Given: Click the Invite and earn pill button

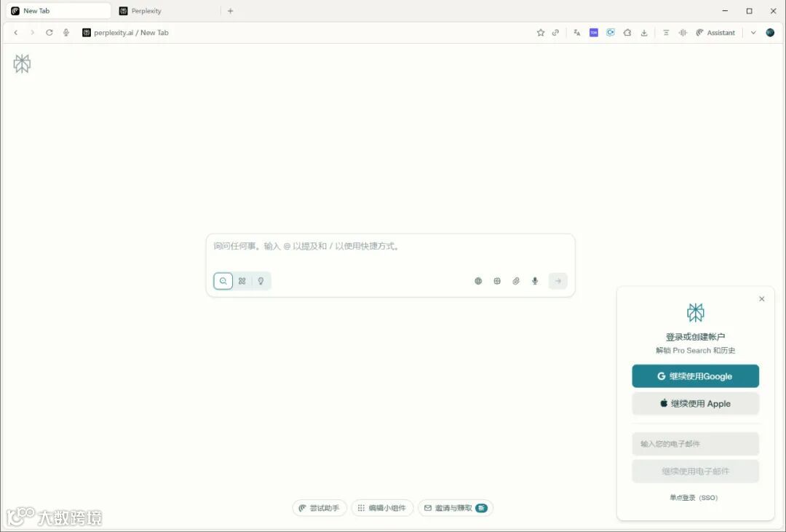Looking at the screenshot, I should [x=455, y=508].
